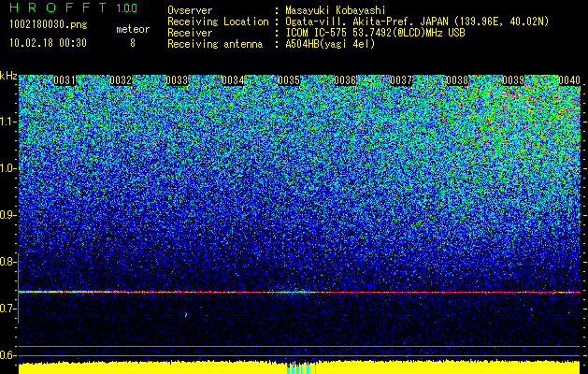Click the 0036 time marker
The width and height of the screenshot is (588, 374).
[345, 80]
